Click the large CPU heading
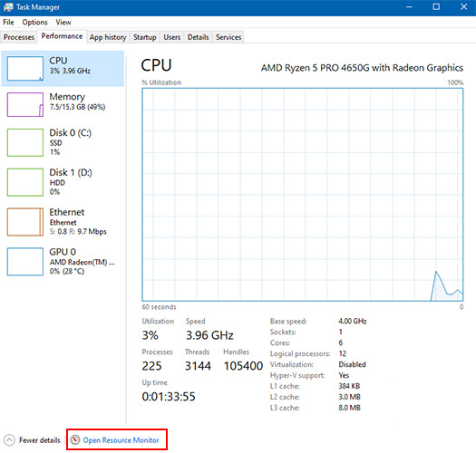 click(x=156, y=65)
